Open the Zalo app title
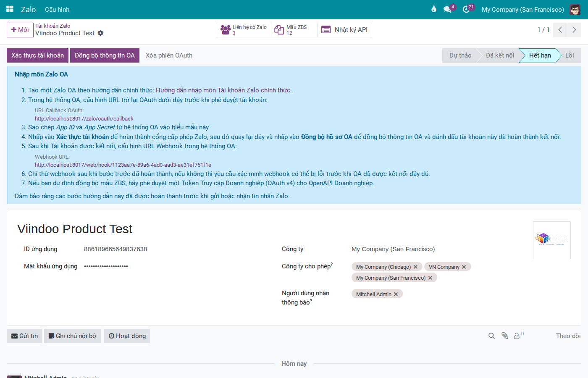 (x=29, y=9)
